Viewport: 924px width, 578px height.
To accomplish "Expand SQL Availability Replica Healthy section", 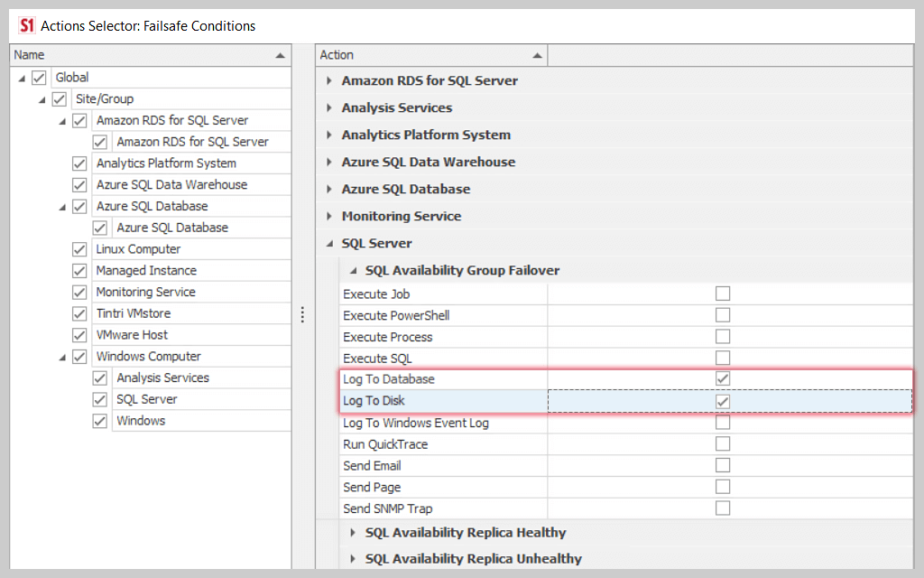I will 352,533.
